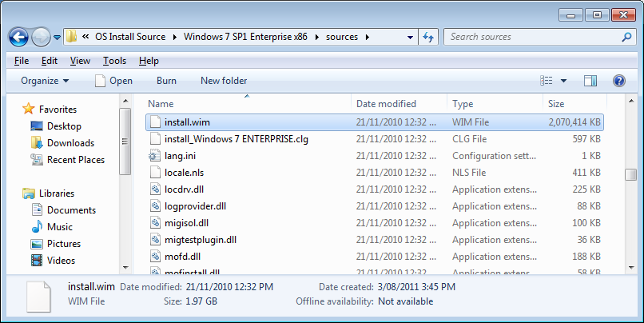644x323 pixels.
Task: Refresh the sources folder view
Action: point(428,38)
